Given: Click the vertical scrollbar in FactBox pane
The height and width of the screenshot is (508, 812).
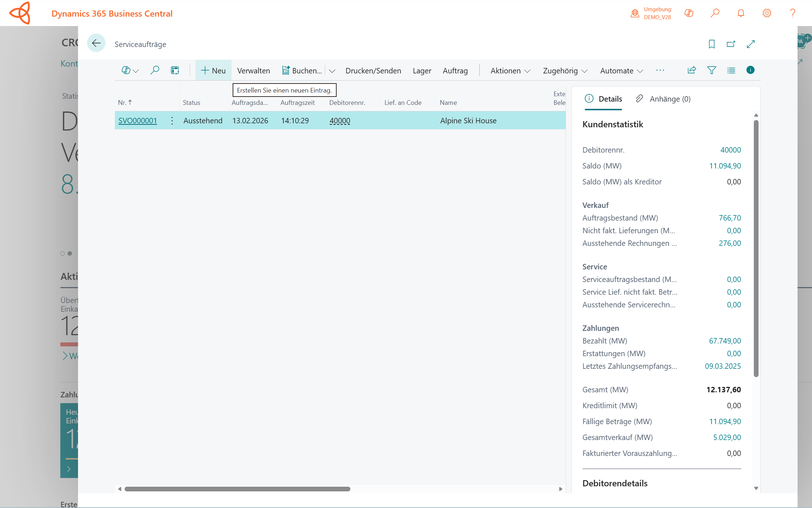Looking at the screenshot, I should click(x=756, y=248).
